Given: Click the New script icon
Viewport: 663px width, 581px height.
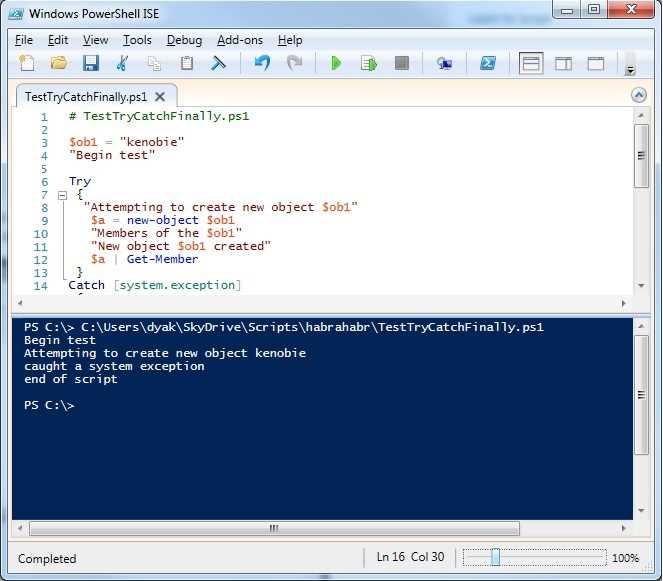Looking at the screenshot, I should pos(27,63).
